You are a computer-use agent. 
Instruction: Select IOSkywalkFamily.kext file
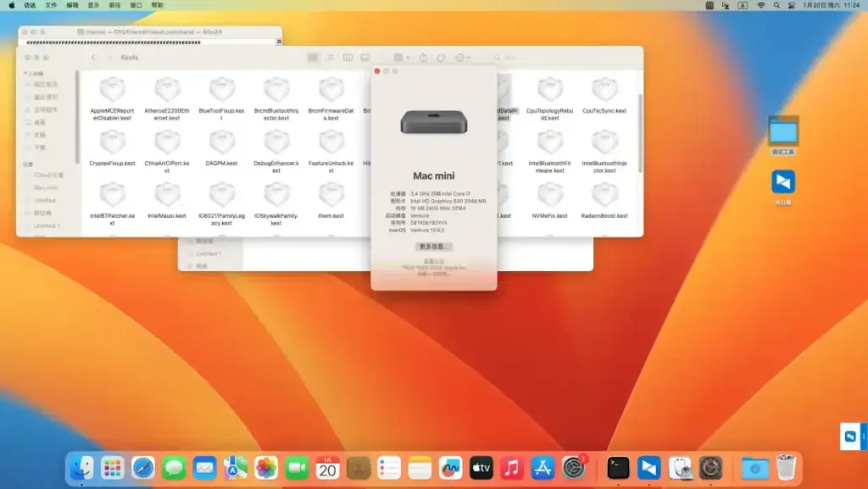[x=276, y=204]
